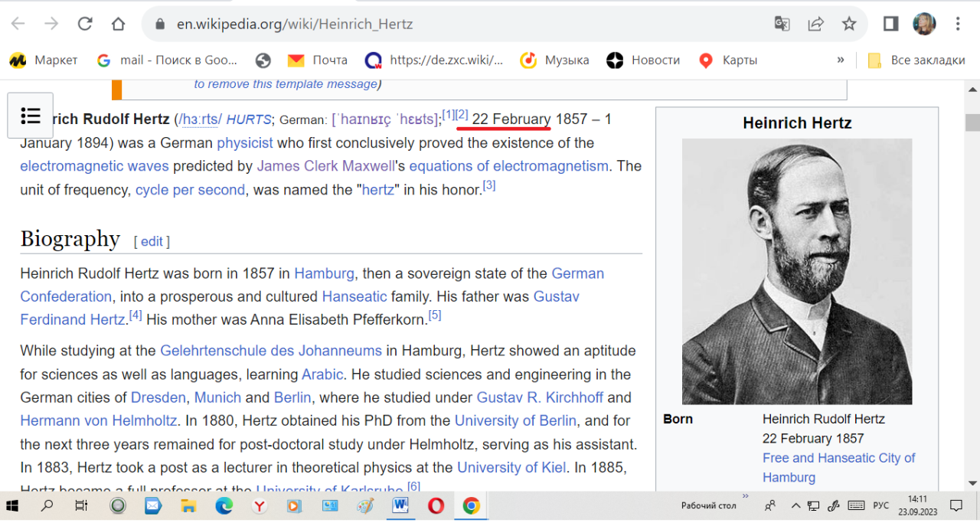This screenshot has height=523, width=980.
Task: Open the Heinrich Hertz portrait image
Action: coord(797,271)
